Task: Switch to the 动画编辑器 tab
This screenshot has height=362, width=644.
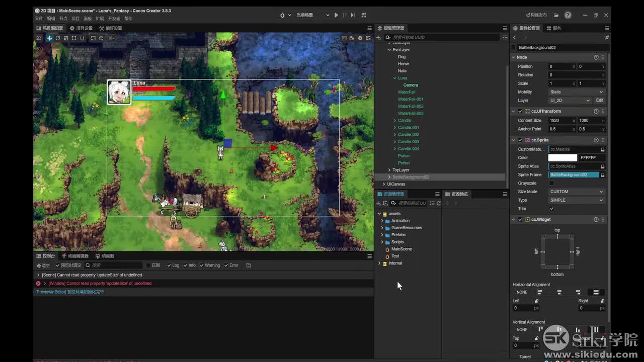Action: coord(75,256)
